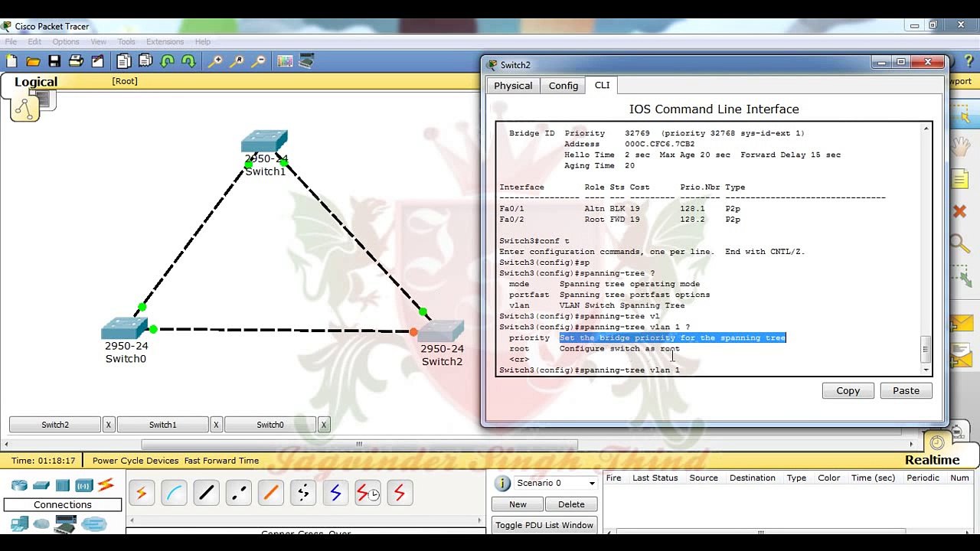Click the New scenario button

(x=518, y=504)
